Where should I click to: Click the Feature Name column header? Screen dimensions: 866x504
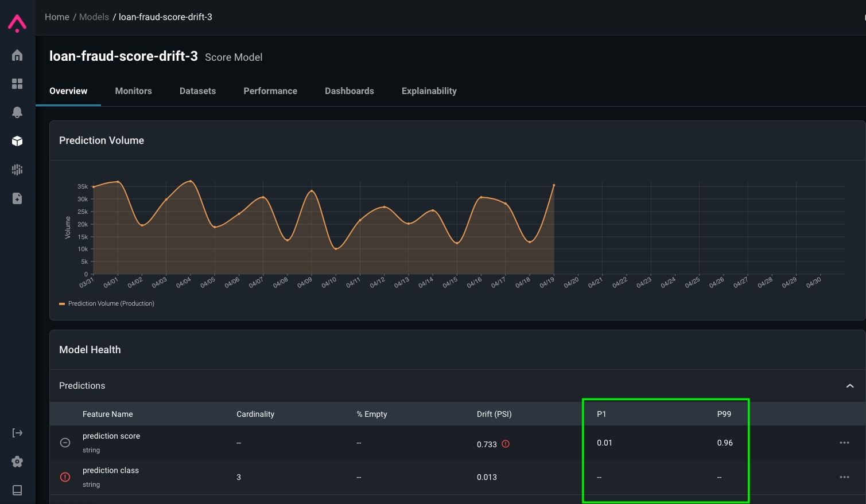pyautogui.click(x=108, y=414)
